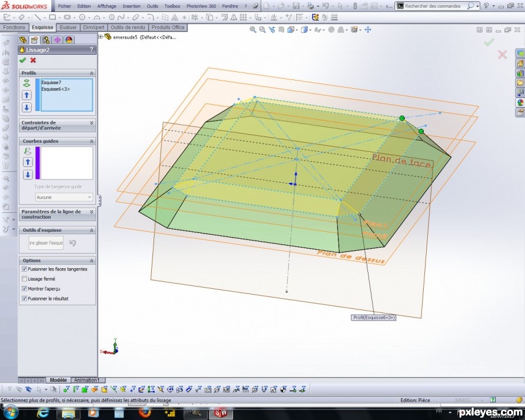
Task: Click the Zoom to Area view icon
Action: [x=262, y=30]
